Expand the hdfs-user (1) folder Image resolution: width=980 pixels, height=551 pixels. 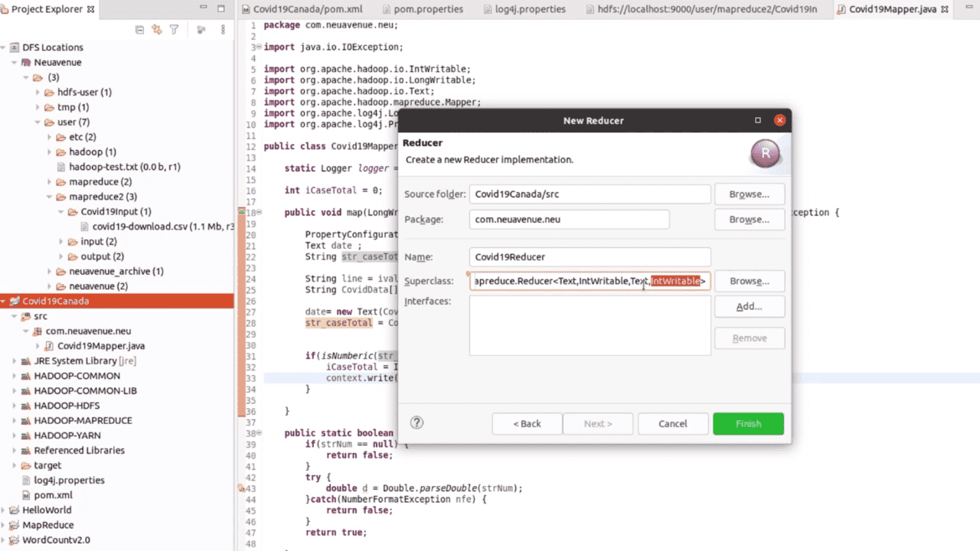coord(39,93)
